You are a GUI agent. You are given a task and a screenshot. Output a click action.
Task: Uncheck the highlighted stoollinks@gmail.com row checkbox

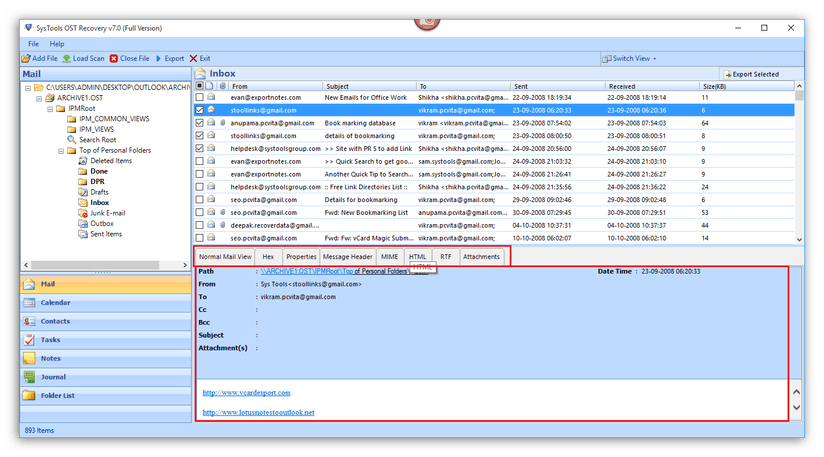pos(199,110)
